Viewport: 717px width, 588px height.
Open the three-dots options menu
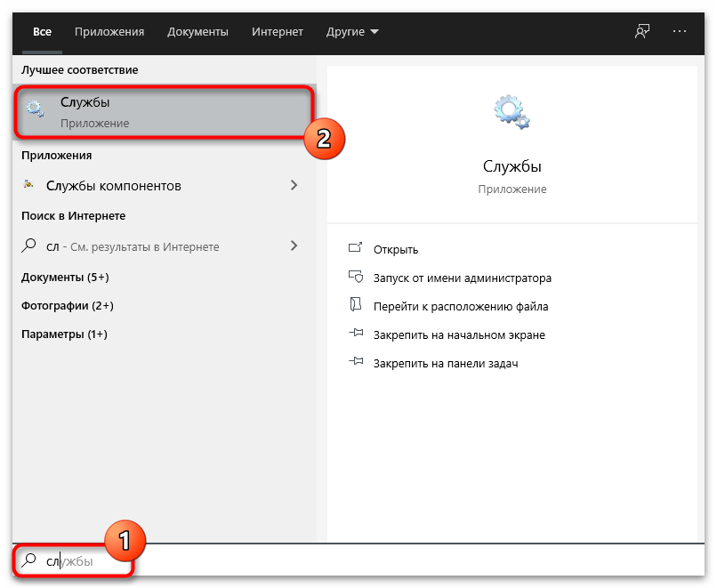coord(680,31)
